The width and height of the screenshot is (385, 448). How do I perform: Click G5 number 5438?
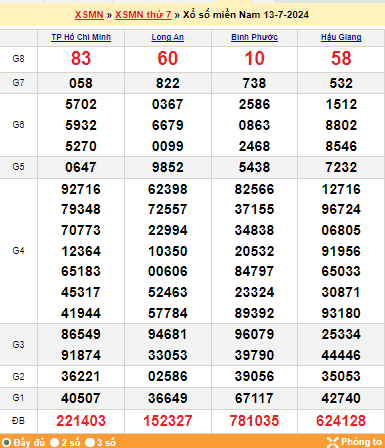[x=254, y=167]
